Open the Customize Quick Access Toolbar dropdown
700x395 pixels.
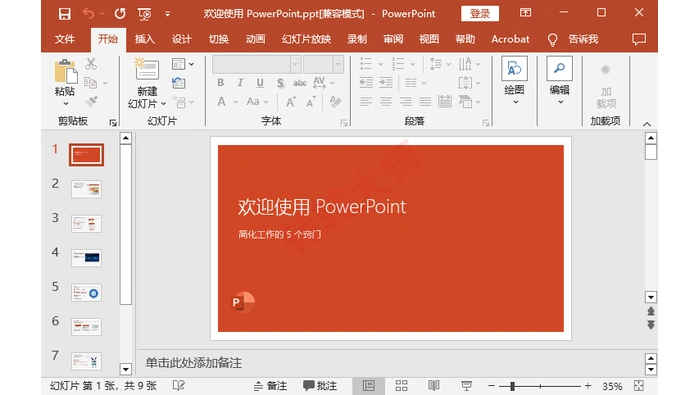click(167, 14)
